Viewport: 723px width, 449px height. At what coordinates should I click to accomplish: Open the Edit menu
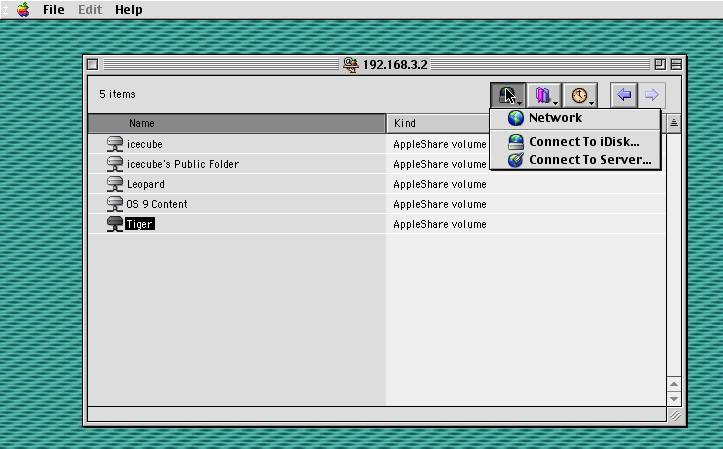pyautogui.click(x=90, y=9)
